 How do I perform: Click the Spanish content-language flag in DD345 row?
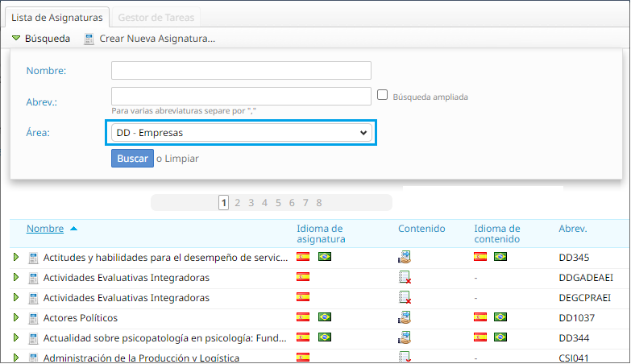pyautogui.click(x=480, y=257)
